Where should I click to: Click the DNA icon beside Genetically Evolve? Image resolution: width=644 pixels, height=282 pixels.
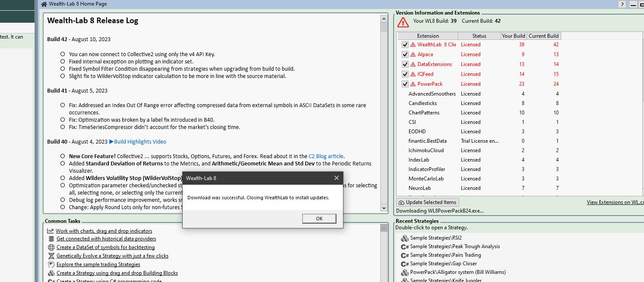pyautogui.click(x=51, y=256)
